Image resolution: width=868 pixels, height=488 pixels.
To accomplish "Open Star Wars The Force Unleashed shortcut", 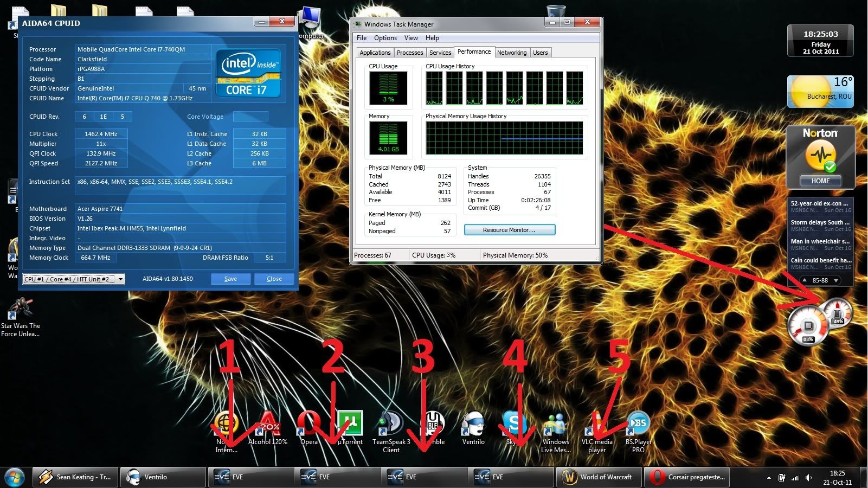I will click(21, 317).
